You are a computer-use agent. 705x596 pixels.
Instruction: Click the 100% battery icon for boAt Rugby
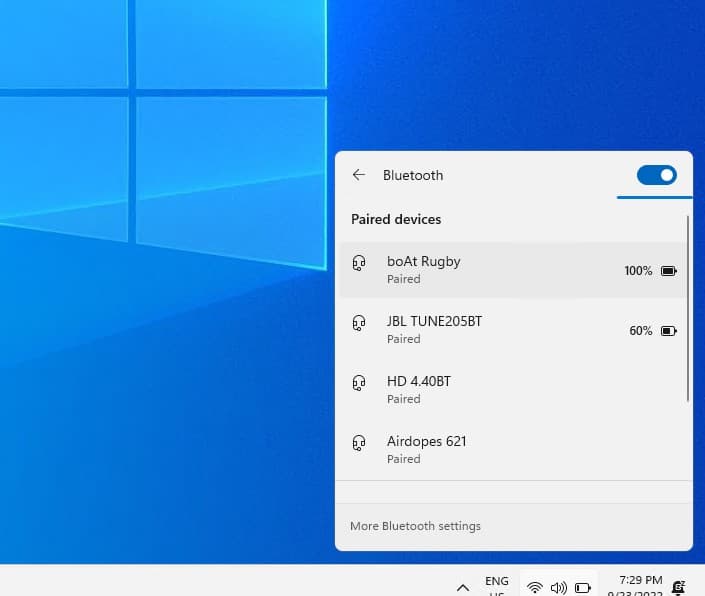tap(669, 271)
